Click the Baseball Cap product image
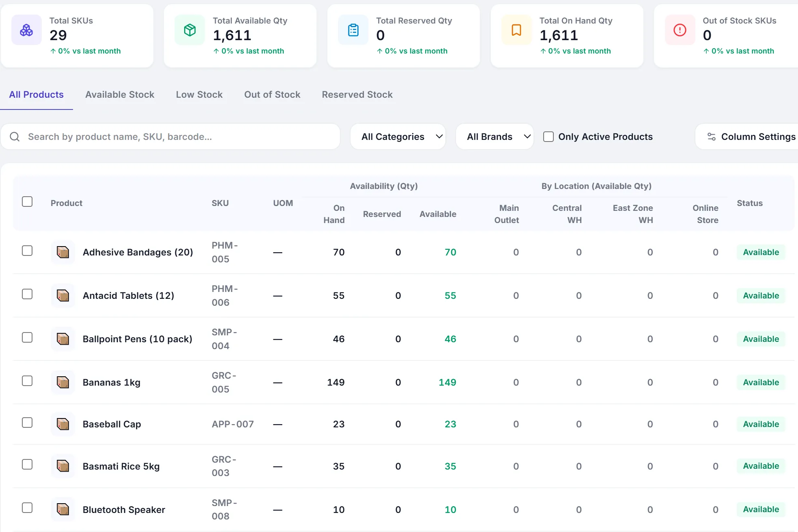 click(63, 424)
